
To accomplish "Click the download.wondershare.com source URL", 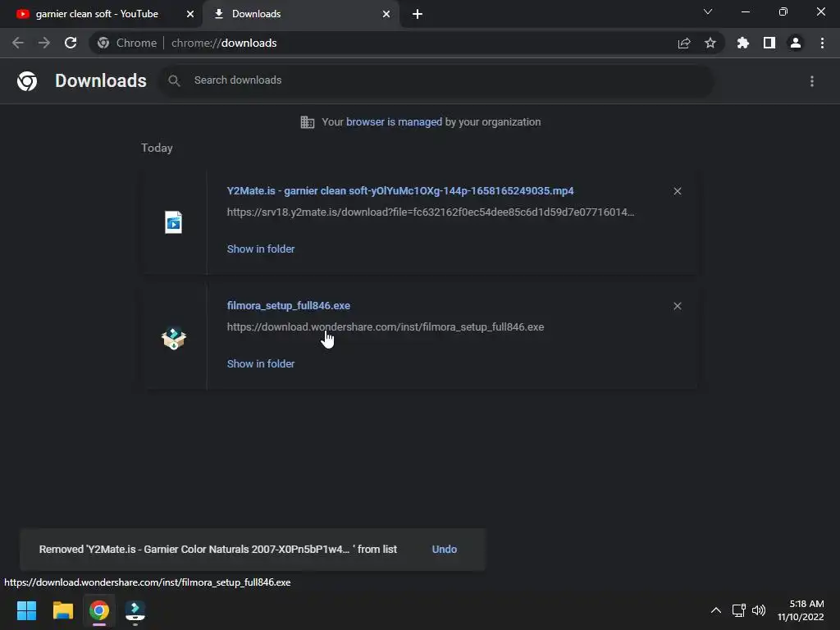I will pyautogui.click(x=386, y=326).
